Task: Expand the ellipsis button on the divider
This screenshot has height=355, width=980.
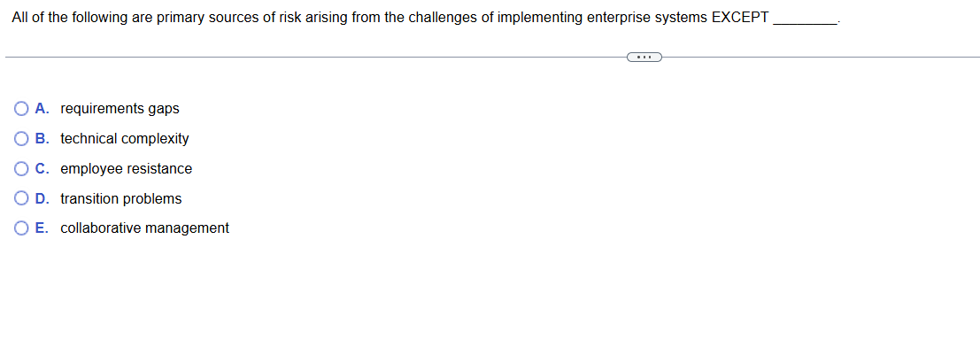Action: click(644, 58)
